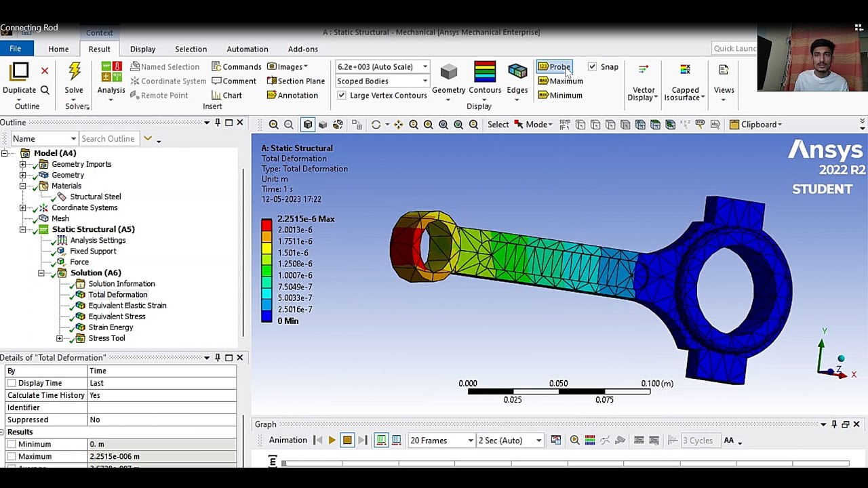
Task: Select Equivalent Stress in the outline
Action: coord(117,317)
